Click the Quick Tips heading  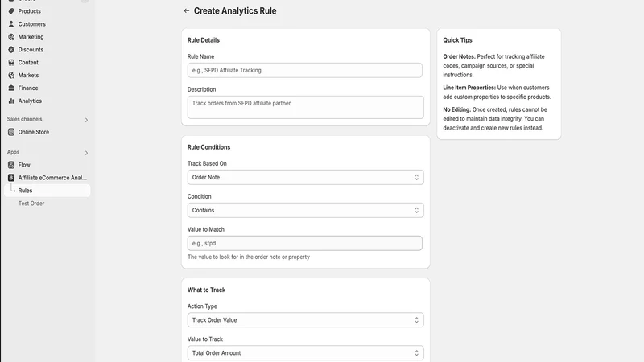coord(457,39)
